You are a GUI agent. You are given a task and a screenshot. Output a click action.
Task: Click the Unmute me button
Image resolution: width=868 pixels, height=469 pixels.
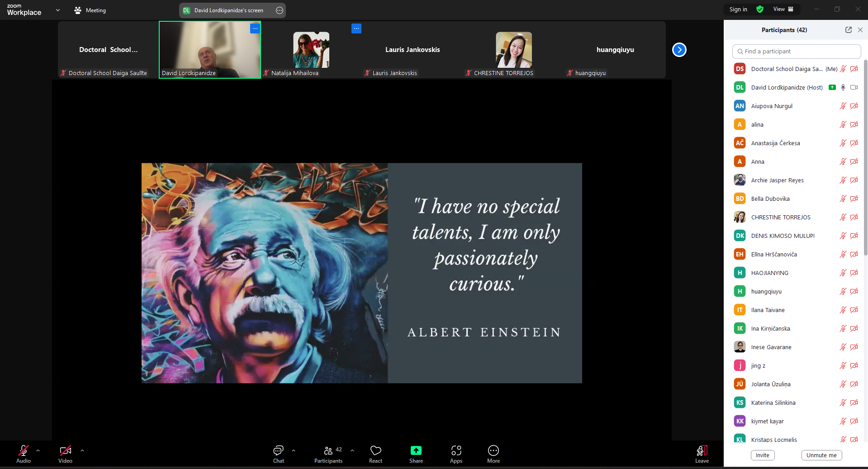click(x=821, y=455)
